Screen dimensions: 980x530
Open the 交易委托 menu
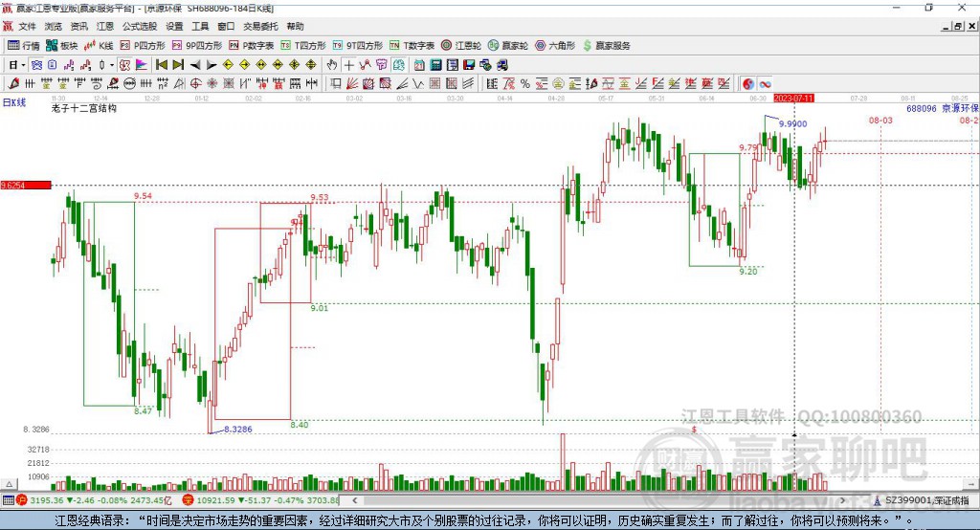point(260,26)
